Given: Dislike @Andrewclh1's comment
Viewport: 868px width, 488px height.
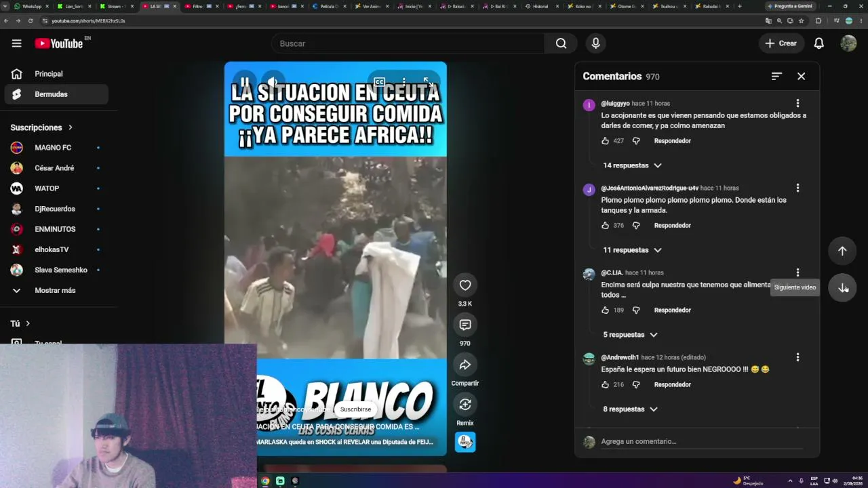Looking at the screenshot, I should [x=636, y=385].
